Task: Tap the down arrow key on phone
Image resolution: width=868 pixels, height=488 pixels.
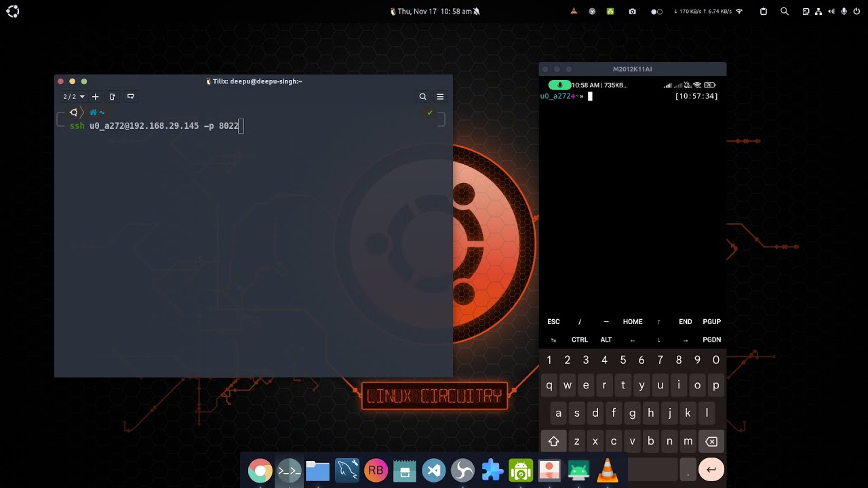Action: point(659,340)
